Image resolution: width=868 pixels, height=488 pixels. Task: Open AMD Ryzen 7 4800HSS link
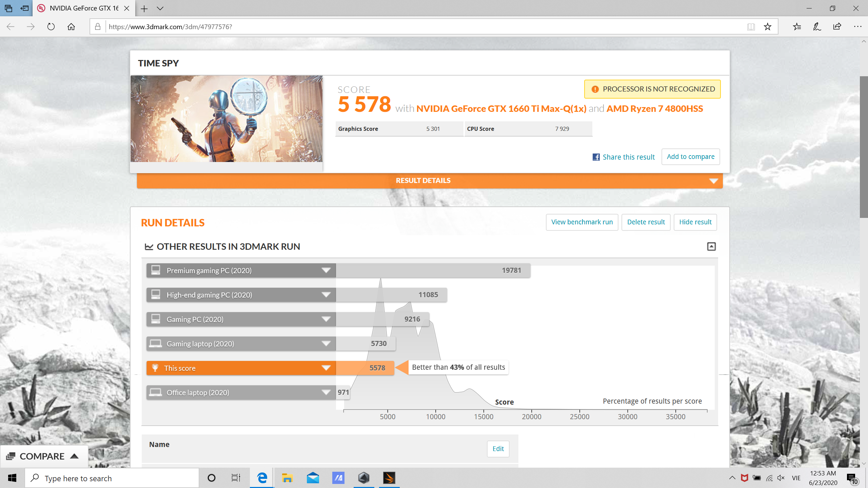coord(655,108)
